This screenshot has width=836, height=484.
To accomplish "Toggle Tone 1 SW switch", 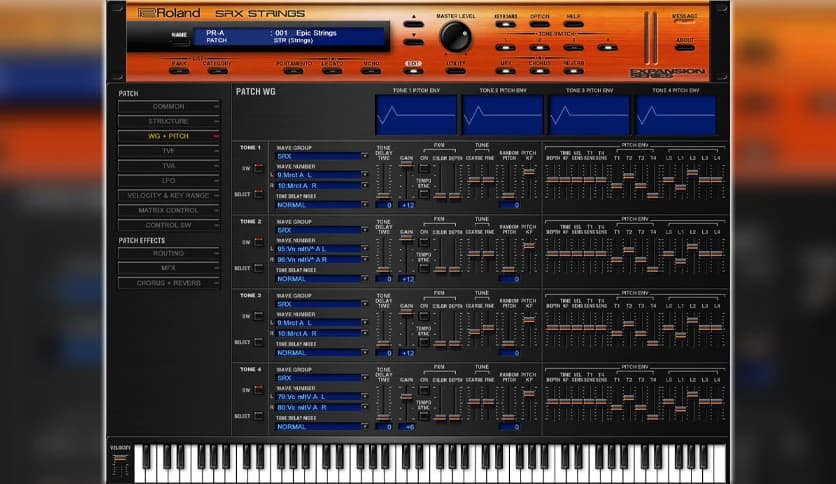I will (259, 168).
